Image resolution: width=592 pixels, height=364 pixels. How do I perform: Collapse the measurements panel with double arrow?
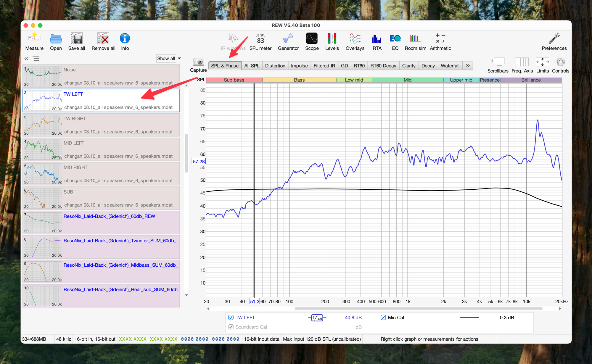click(26, 59)
